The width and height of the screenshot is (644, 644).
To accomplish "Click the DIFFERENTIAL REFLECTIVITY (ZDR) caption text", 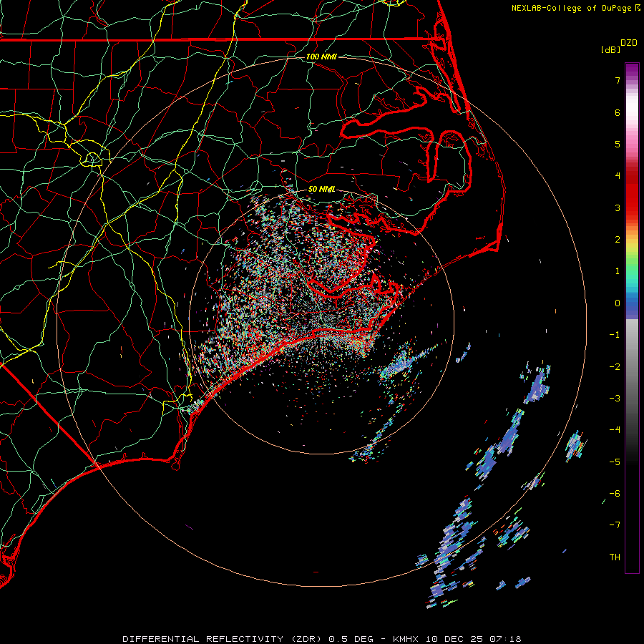I will point(223,639).
